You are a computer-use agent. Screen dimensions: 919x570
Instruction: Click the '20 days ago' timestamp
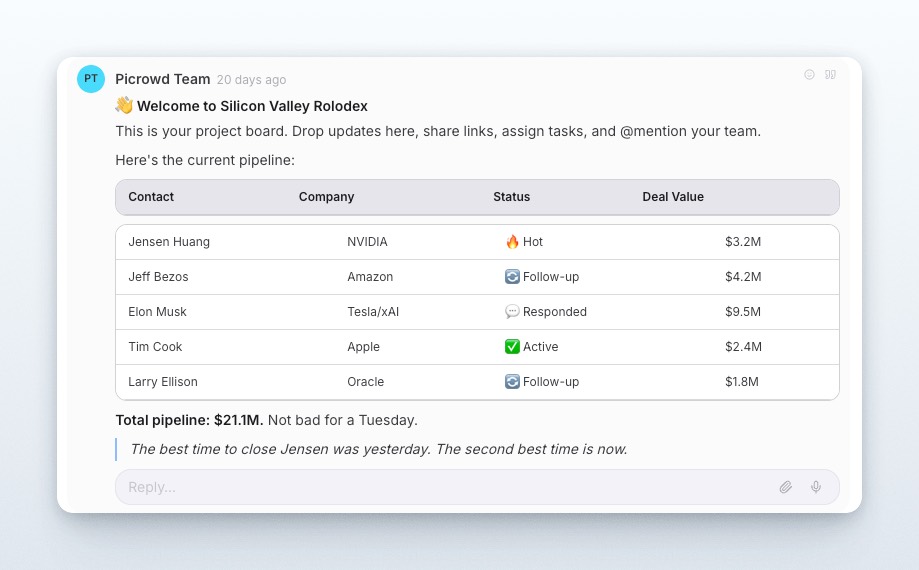pyautogui.click(x=251, y=80)
